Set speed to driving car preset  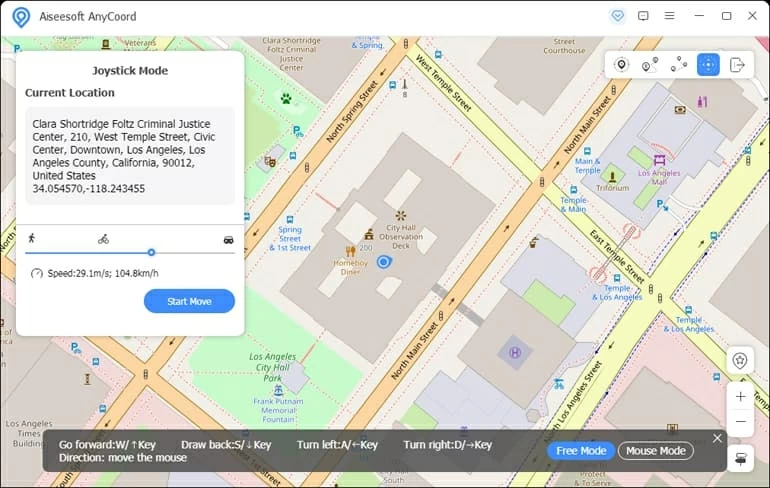click(x=228, y=240)
